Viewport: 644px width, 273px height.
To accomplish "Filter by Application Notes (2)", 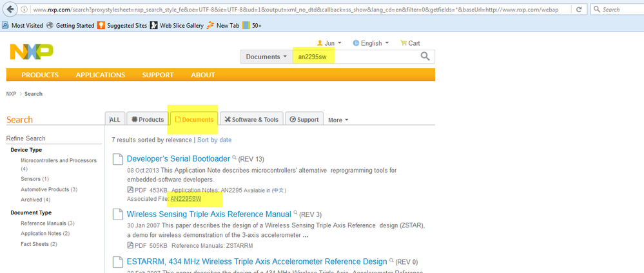I will 45,234.
